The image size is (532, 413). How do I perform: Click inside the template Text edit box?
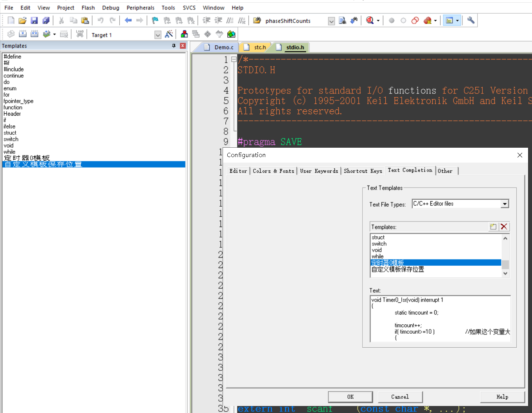pyautogui.click(x=440, y=319)
